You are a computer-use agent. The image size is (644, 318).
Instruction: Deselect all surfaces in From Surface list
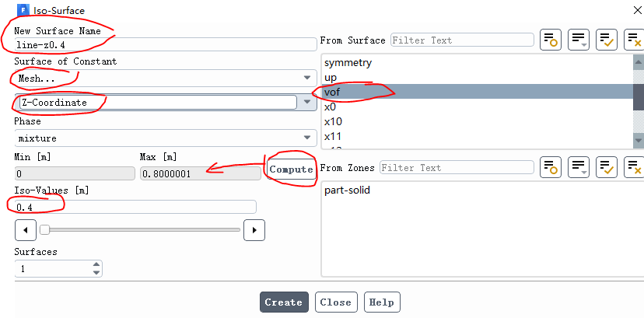pos(633,40)
